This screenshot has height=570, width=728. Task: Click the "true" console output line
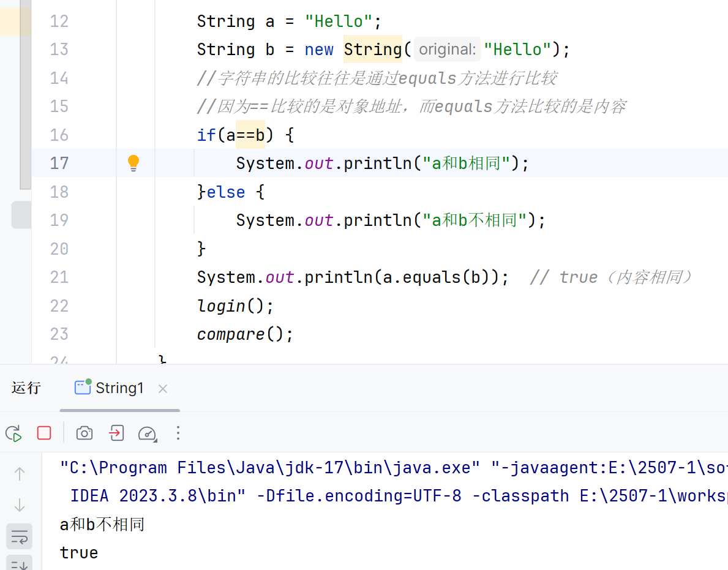[79, 553]
